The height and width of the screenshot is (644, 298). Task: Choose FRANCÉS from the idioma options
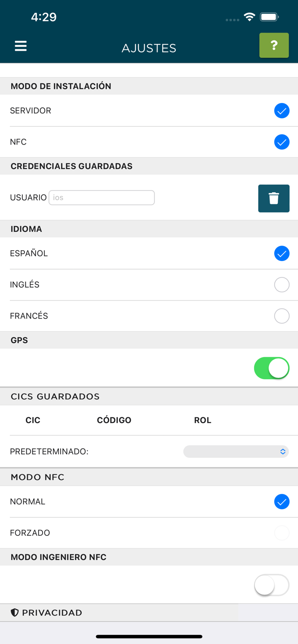coord(282,316)
